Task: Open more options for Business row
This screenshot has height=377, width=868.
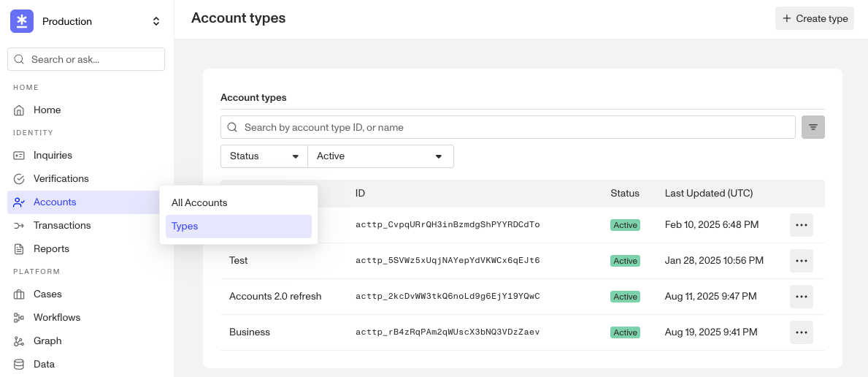Action: pyautogui.click(x=801, y=332)
